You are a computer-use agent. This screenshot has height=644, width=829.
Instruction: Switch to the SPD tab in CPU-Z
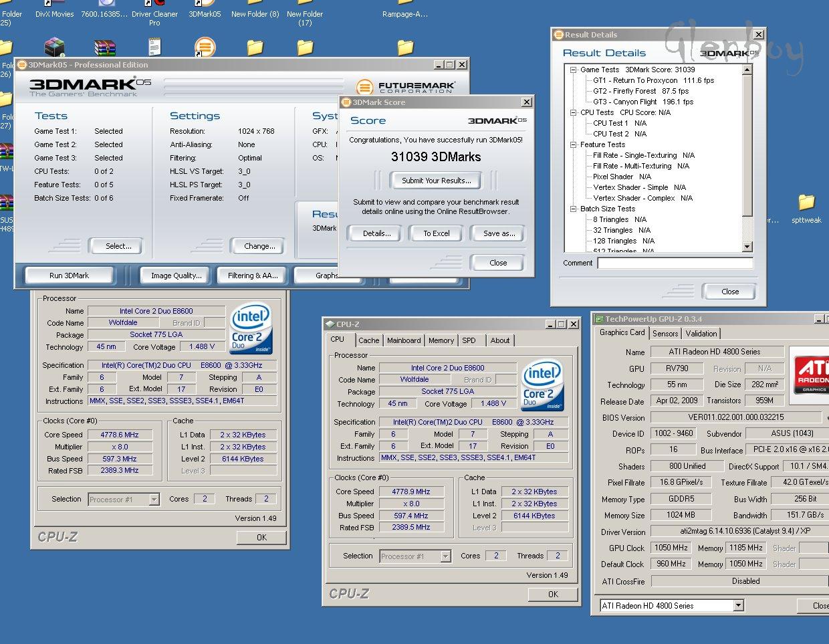(469, 340)
